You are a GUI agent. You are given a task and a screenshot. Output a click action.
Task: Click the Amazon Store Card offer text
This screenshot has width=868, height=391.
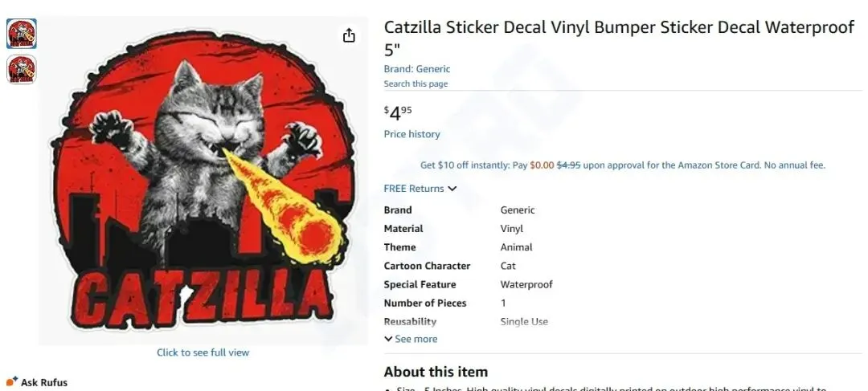[623, 165]
